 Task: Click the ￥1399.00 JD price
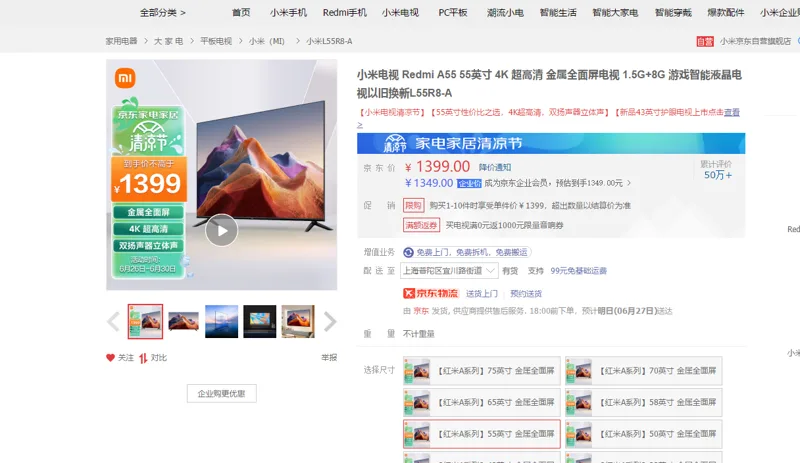pyautogui.click(x=437, y=167)
